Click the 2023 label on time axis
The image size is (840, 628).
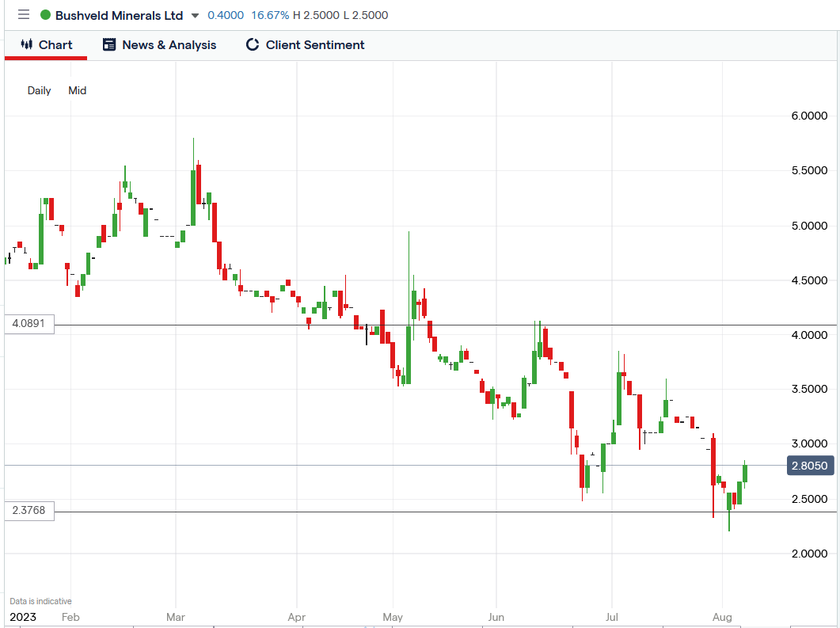[23, 617]
